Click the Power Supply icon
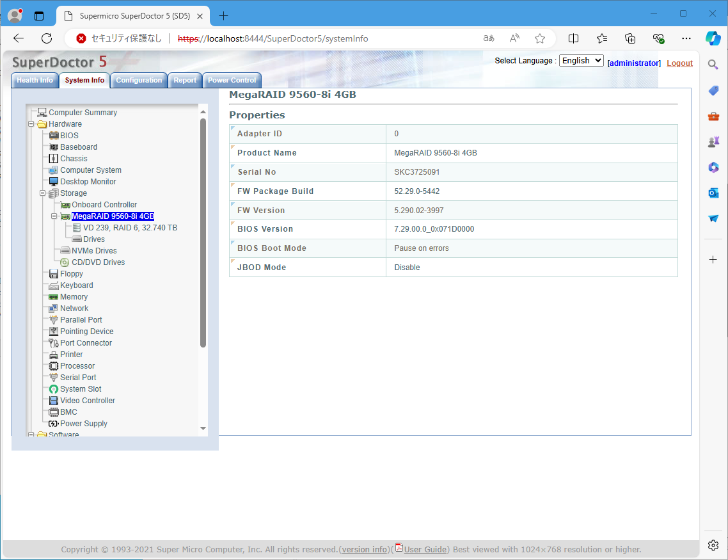This screenshot has width=728, height=560. tap(54, 424)
